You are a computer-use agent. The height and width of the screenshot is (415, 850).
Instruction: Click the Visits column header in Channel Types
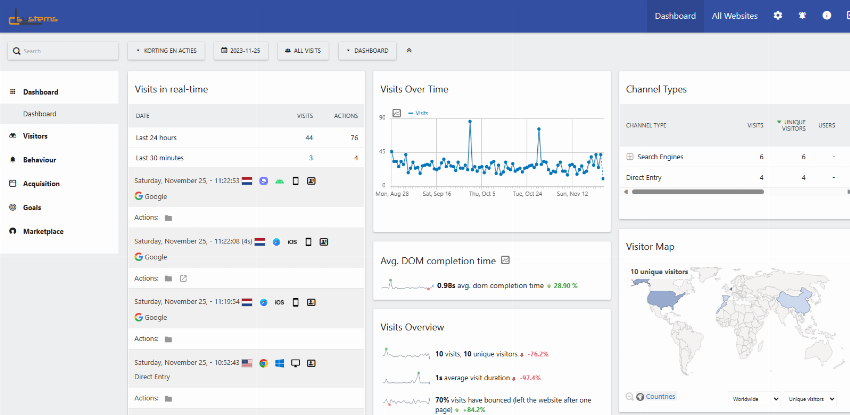(755, 125)
